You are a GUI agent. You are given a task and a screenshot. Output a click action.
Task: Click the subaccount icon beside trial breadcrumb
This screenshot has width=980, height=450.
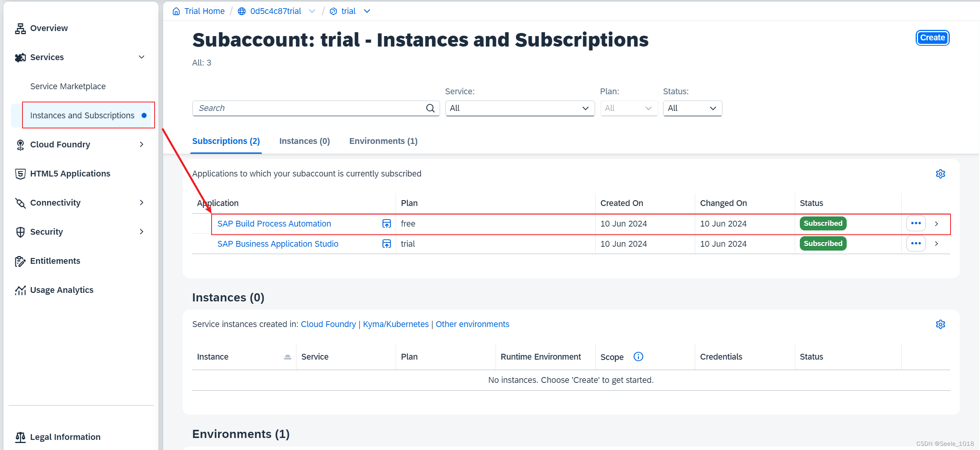(333, 11)
